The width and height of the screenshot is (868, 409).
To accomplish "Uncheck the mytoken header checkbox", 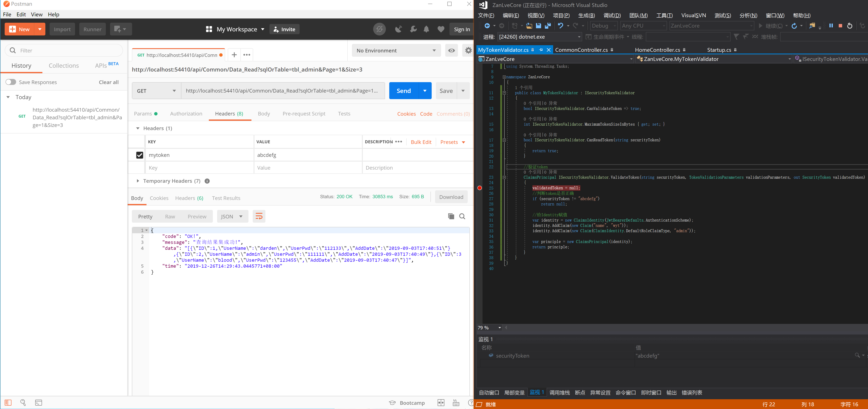I will point(140,155).
